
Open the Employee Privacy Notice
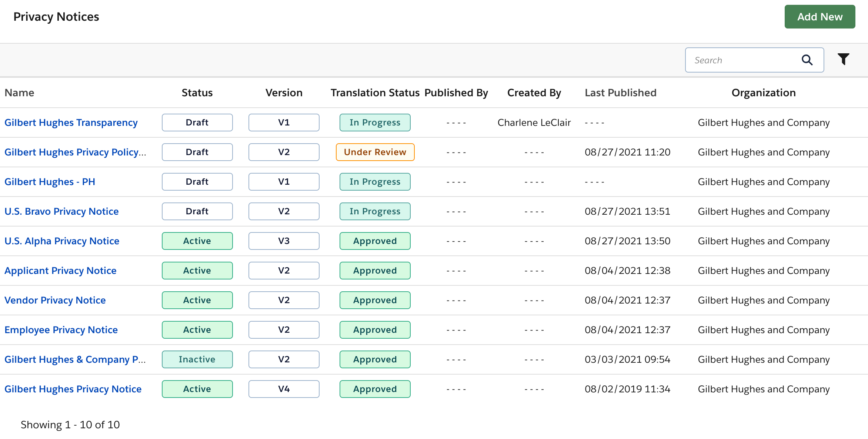[x=61, y=329]
